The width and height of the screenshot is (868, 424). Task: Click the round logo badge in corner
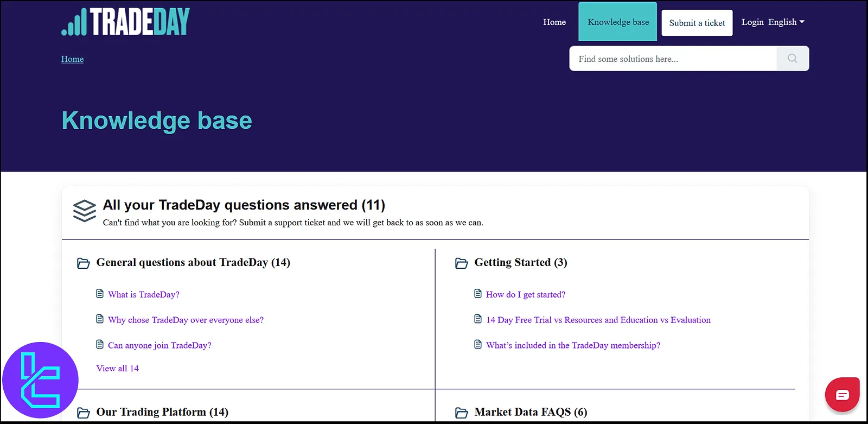pyautogui.click(x=40, y=380)
